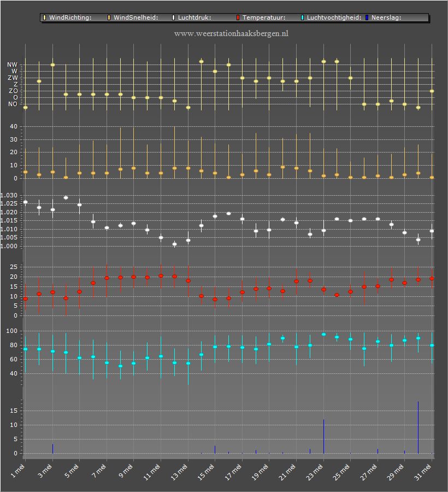Click the 19 mei date label

tap(260, 472)
